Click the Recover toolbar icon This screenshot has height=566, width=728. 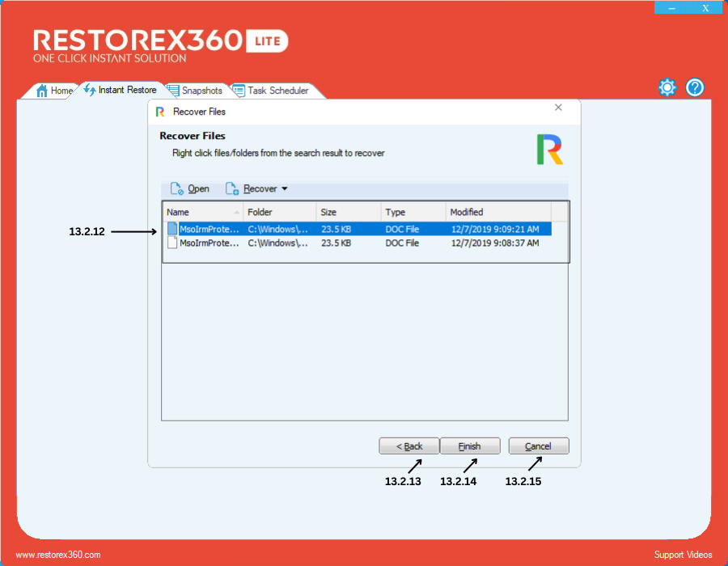pyautogui.click(x=231, y=189)
